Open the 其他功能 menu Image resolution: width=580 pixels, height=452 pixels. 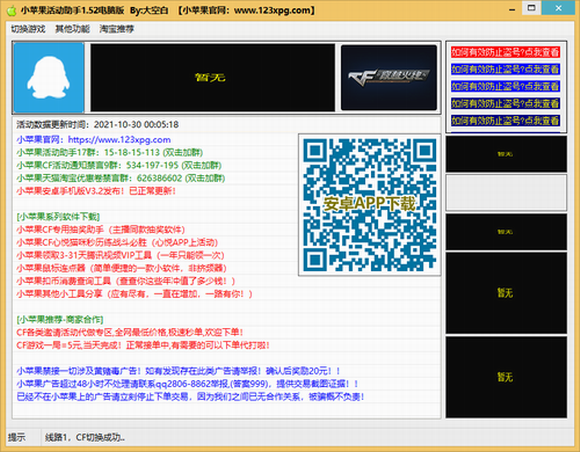point(72,29)
